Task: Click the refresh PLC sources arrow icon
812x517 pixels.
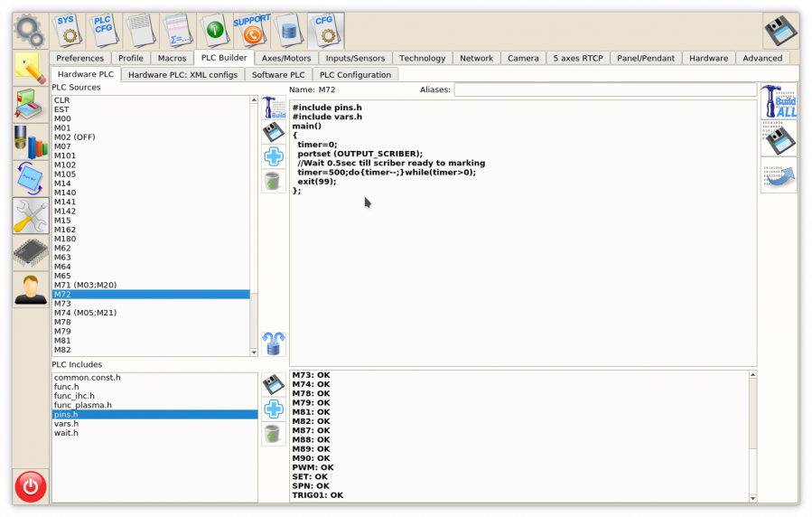Action: (274, 343)
